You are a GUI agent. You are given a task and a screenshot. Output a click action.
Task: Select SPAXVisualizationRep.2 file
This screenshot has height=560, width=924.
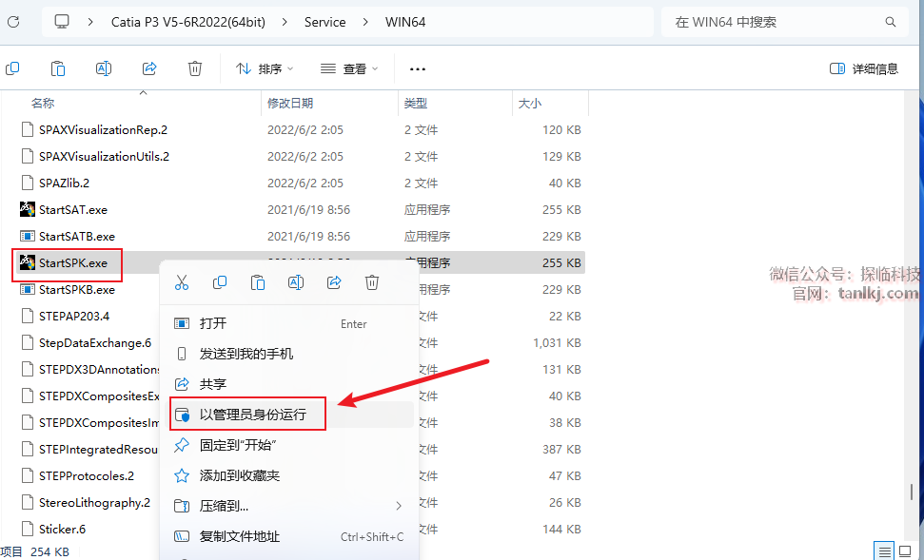tap(103, 129)
